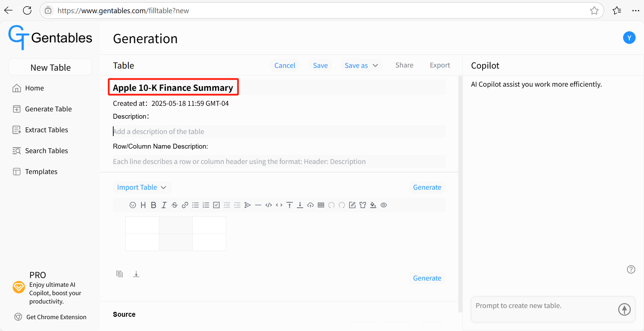Click the arrow-shaped icon in toolbar
The image size is (644, 331).
(248, 205)
